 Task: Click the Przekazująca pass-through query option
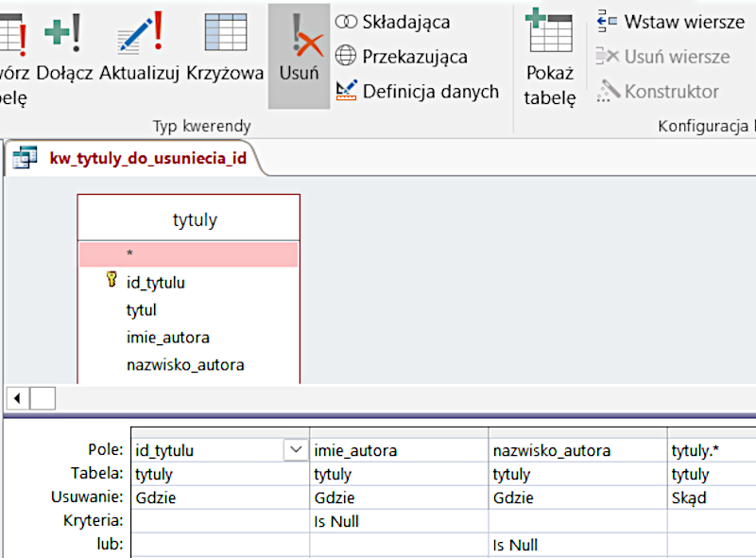click(x=402, y=57)
